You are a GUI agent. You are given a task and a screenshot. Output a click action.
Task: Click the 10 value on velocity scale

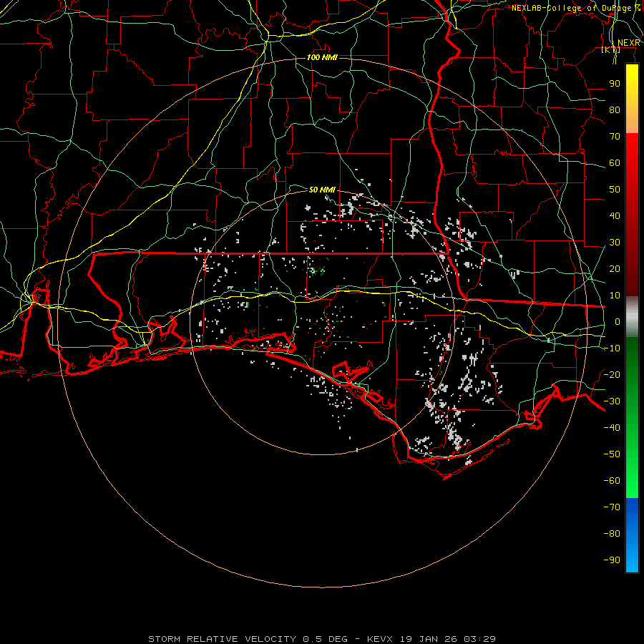click(615, 296)
